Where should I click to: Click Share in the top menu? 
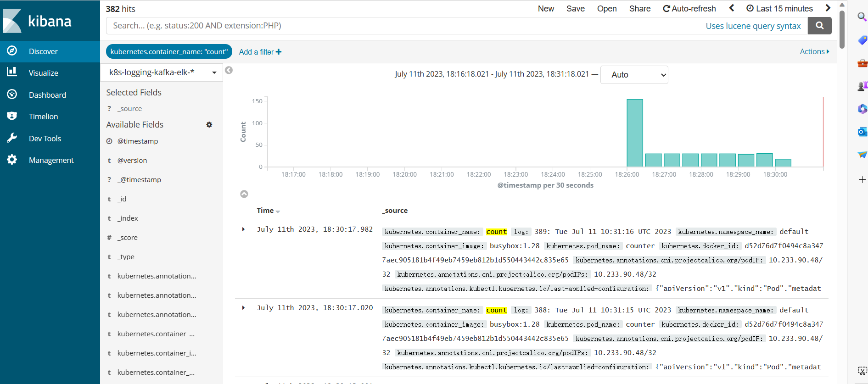[x=640, y=9]
